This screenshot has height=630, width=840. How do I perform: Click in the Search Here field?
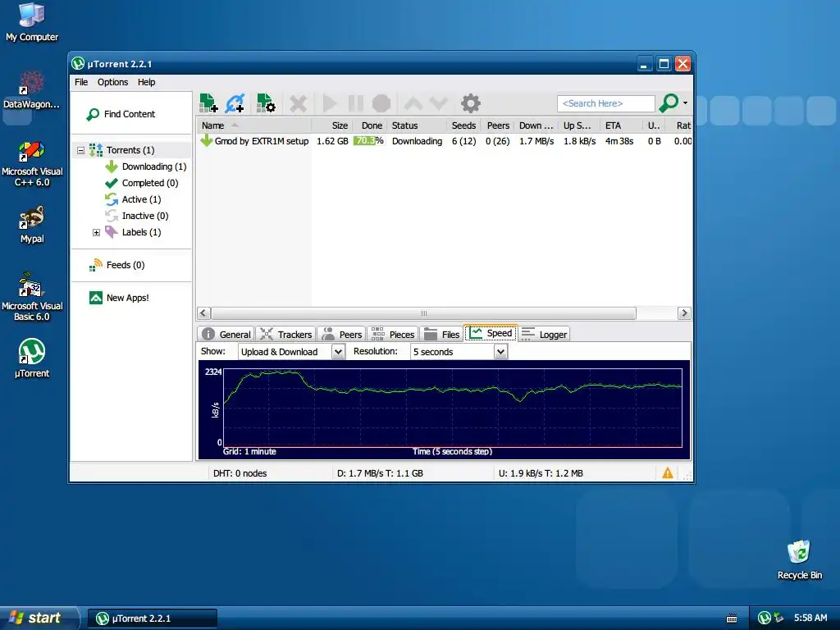pyautogui.click(x=606, y=103)
